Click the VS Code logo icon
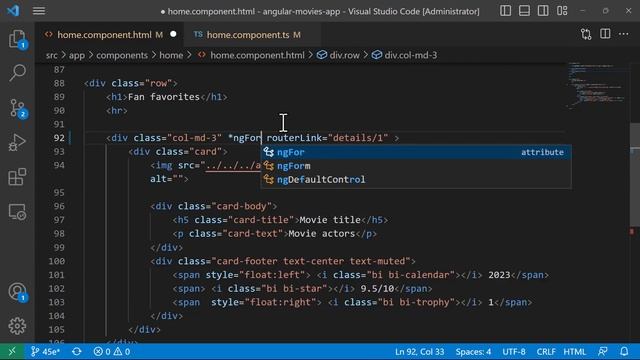This screenshot has height=360, width=640. 13,11
